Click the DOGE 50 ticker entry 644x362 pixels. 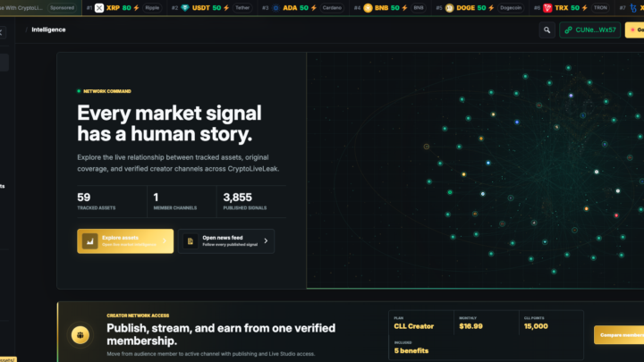pyautogui.click(x=479, y=8)
